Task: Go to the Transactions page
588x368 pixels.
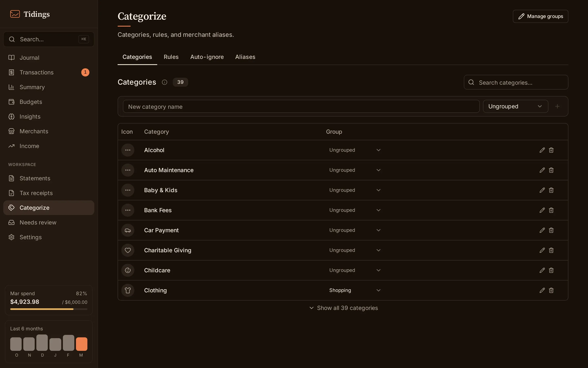Action: tap(49, 72)
